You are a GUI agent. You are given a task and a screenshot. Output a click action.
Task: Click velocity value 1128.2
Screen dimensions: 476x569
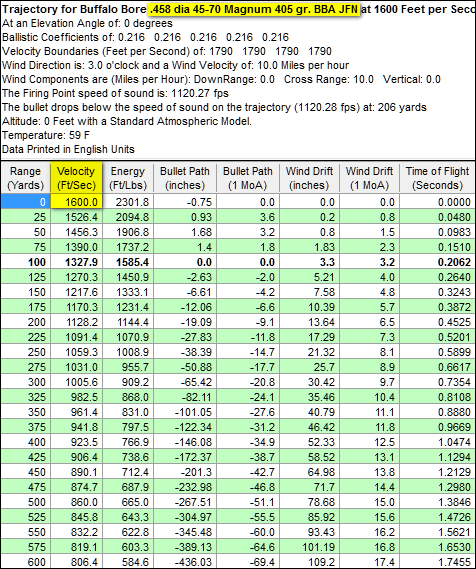coord(77,322)
